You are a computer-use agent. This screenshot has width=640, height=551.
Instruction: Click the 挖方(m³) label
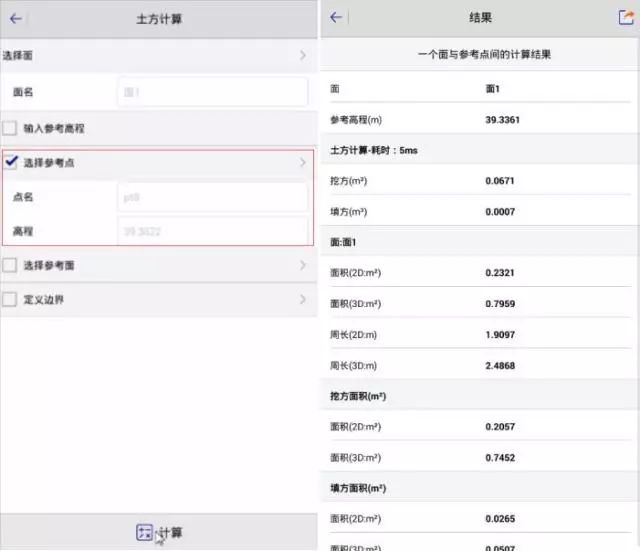348,181
